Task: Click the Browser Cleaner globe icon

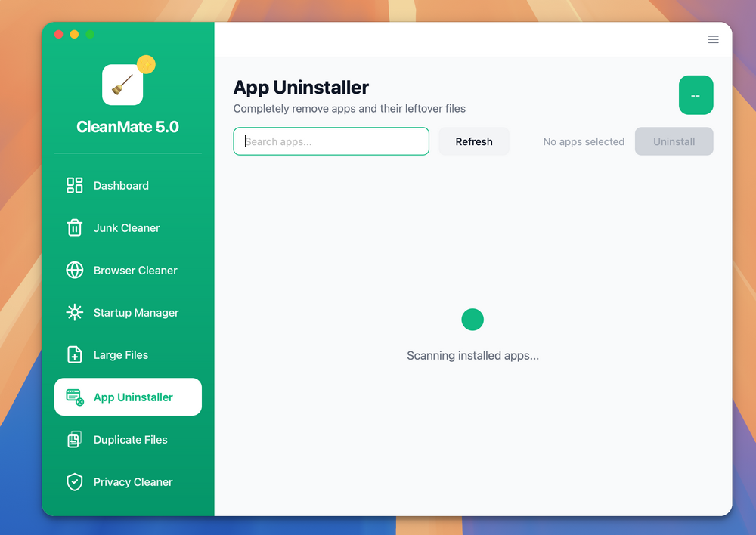Action: [74, 270]
